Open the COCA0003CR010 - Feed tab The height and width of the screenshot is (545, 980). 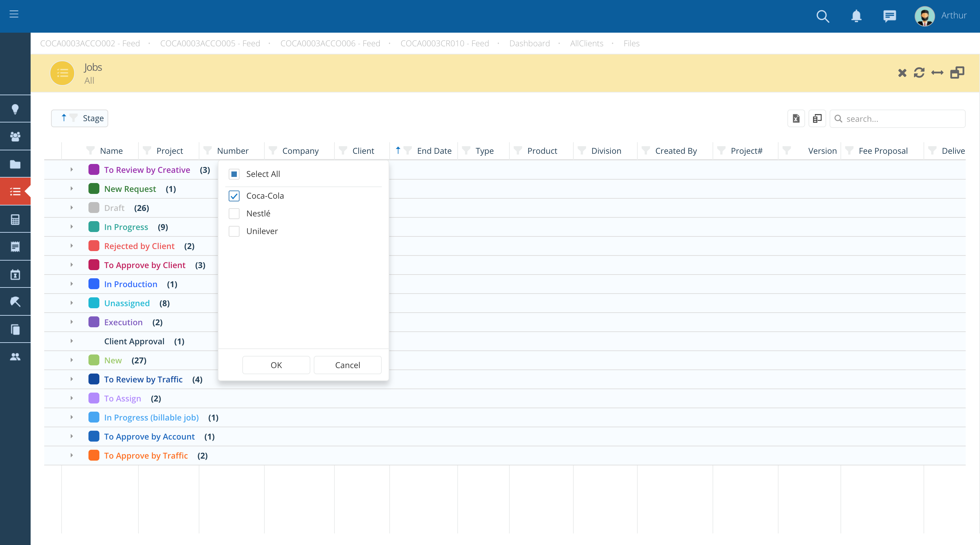point(445,43)
